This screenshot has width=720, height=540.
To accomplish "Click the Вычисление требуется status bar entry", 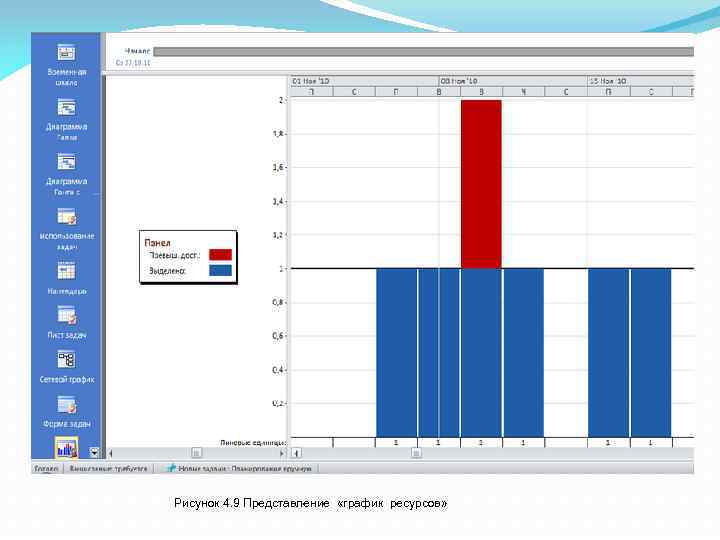I will click(x=108, y=469).
